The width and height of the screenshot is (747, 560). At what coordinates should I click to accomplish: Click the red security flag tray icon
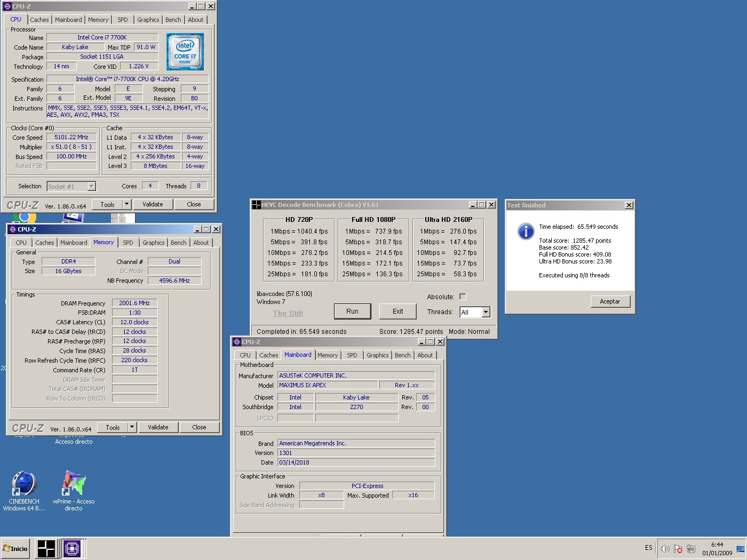678,548
